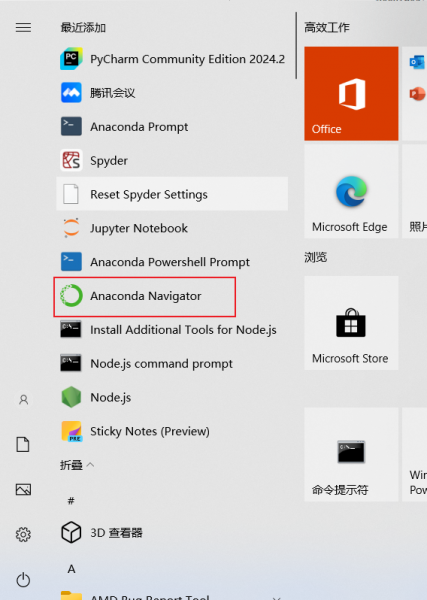Screen dimensions: 427x600
Task: Click the partially visible PowerShell tile
Action: click(x=415, y=455)
